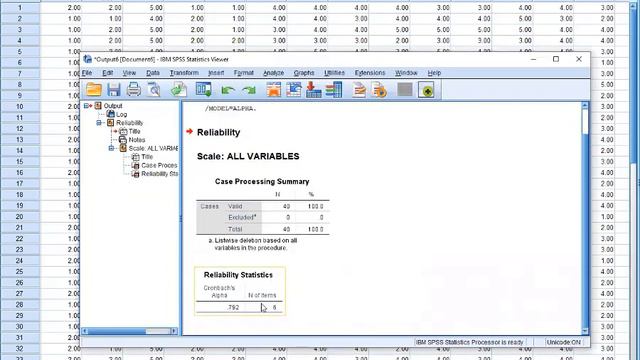The image size is (640, 360).
Task: Open the Variables toolbar icon
Action: click(x=334, y=89)
